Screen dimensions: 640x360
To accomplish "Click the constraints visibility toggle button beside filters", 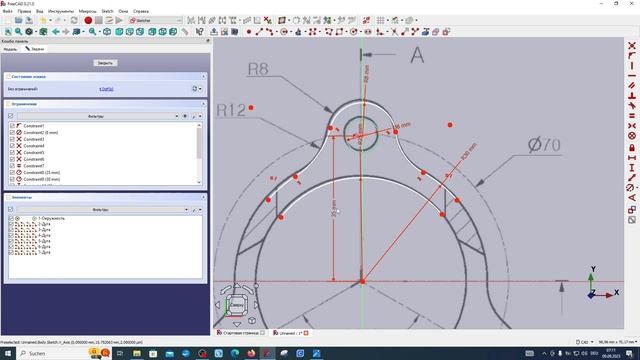I will click(x=185, y=116).
